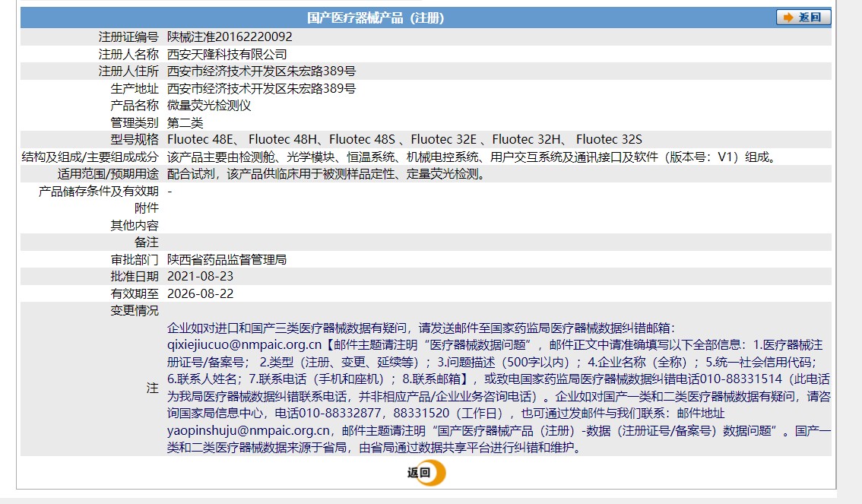Click the model spec text Fluotec 48E
The height and width of the screenshot is (504, 862).
point(200,140)
